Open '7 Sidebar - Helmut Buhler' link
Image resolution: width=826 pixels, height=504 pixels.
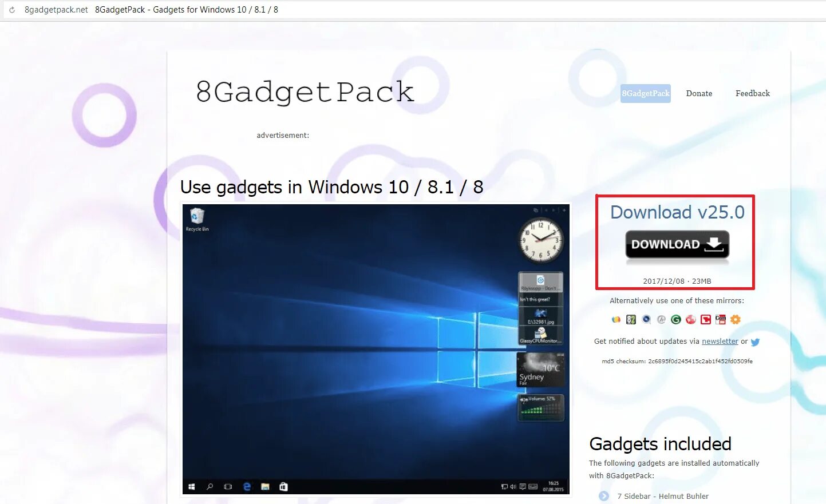pos(663,497)
